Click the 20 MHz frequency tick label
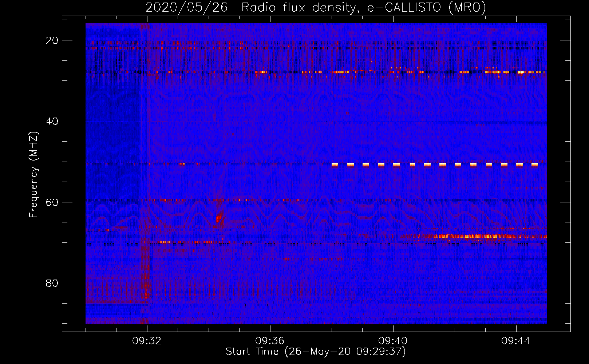Viewport: 589px width, 364px height. [52, 40]
